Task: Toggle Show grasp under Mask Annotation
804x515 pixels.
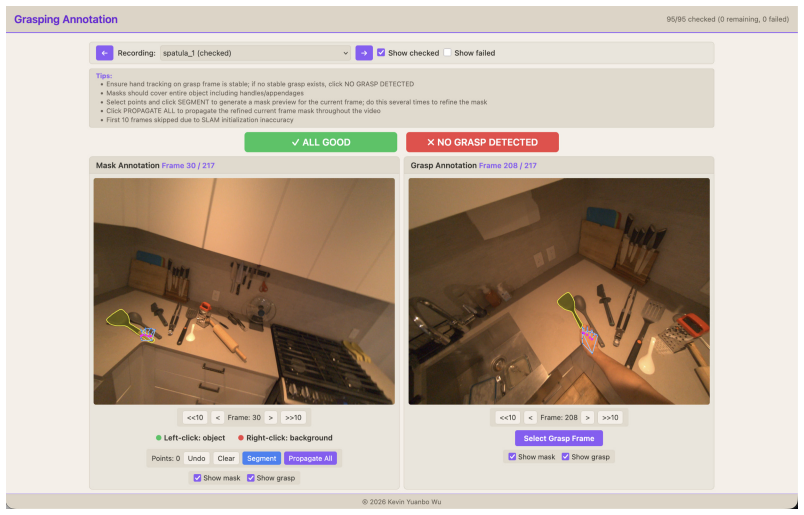Action: [x=251, y=478]
